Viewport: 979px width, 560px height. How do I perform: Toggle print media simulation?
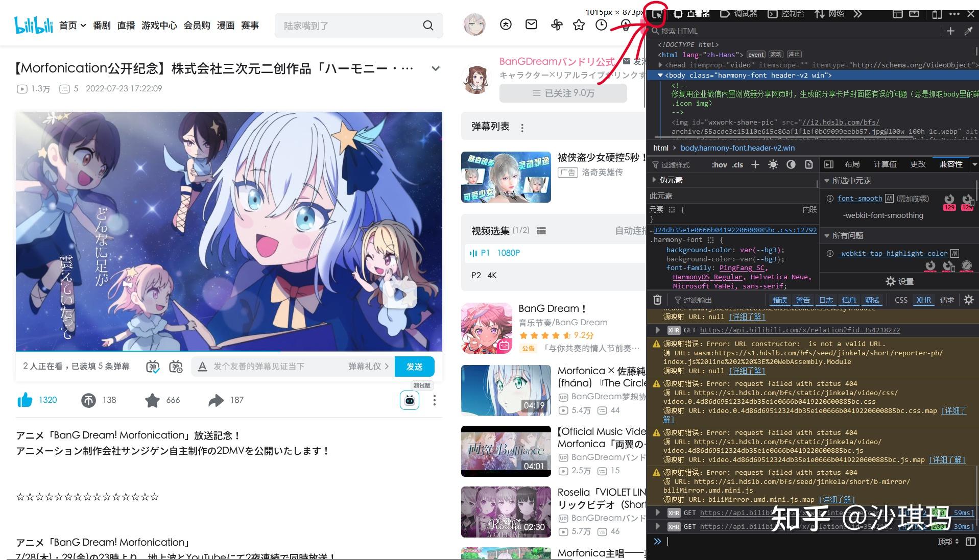click(808, 164)
